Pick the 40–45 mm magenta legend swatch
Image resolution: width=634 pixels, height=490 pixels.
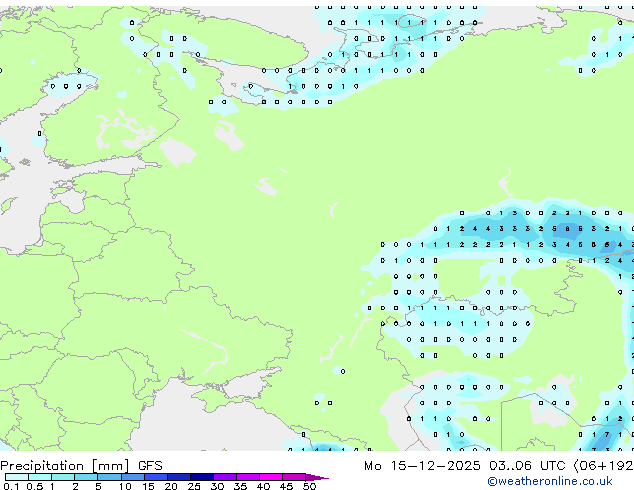pyautogui.click(x=271, y=477)
